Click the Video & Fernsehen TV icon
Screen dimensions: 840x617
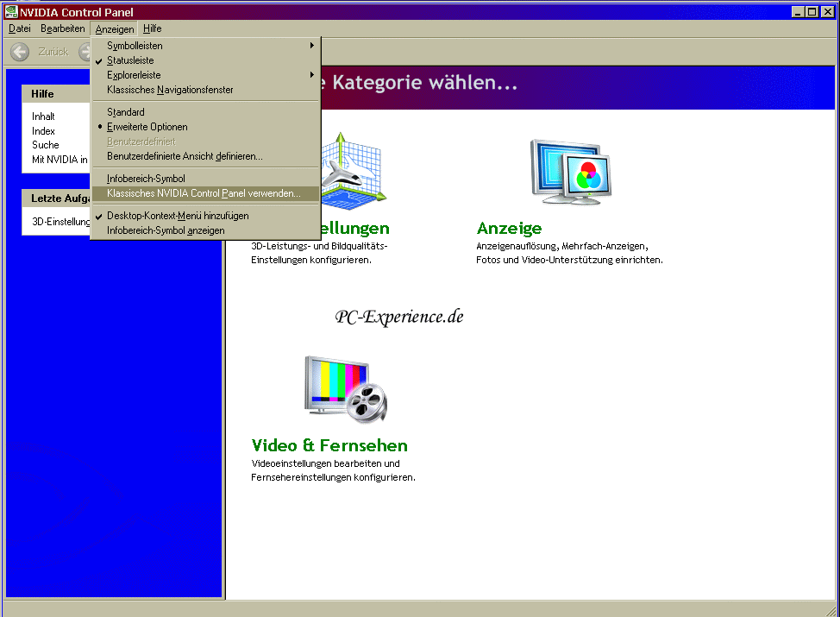pyautogui.click(x=346, y=389)
